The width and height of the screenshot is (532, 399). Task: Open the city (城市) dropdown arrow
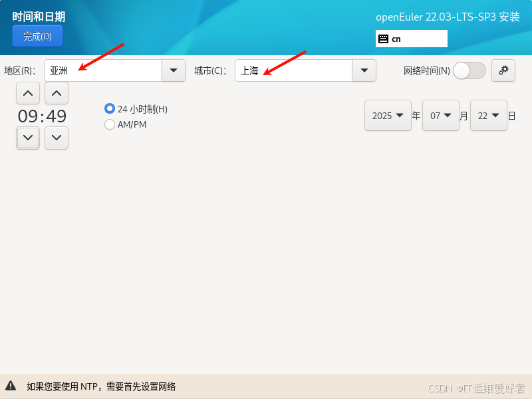click(364, 70)
